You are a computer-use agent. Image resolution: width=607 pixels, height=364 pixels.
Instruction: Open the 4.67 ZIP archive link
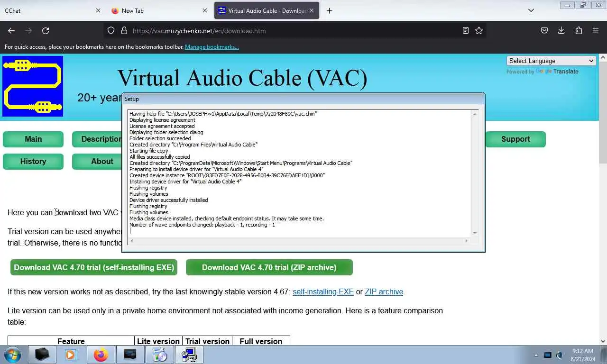[x=384, y=291]
